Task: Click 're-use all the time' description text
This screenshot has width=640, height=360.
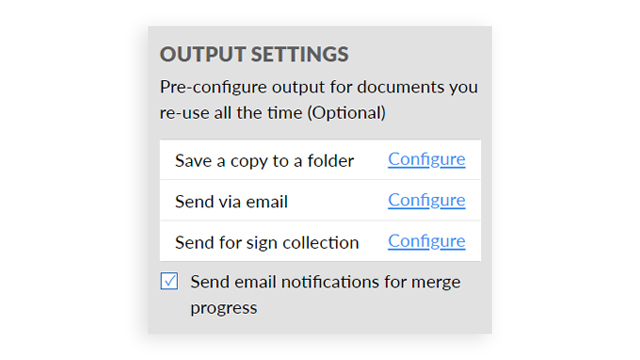Action: (231, 113)
